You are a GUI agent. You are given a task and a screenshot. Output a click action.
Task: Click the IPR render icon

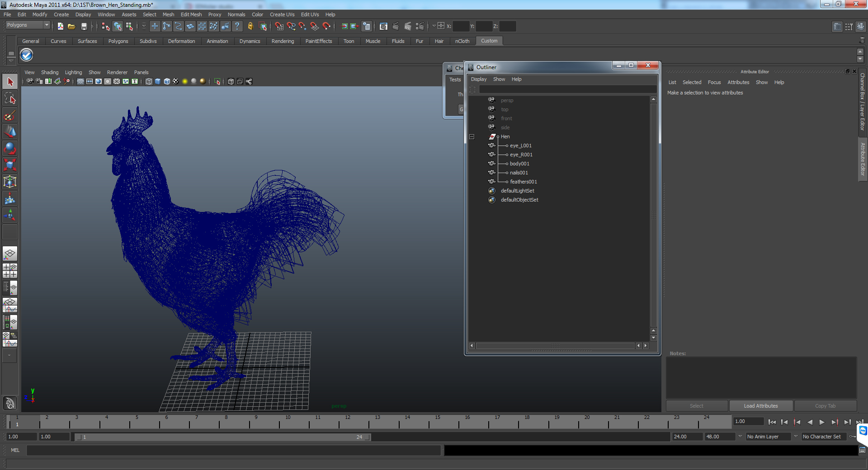tap(408, 26)
